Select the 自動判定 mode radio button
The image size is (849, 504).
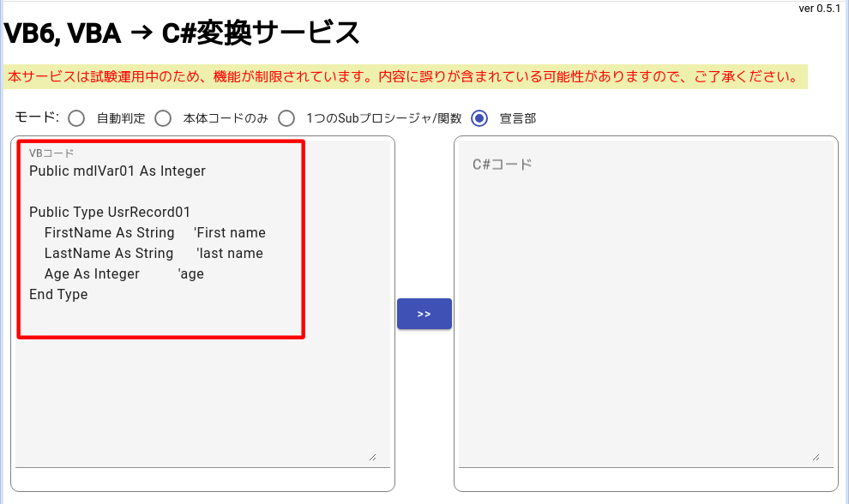click(x=76, y=118)
